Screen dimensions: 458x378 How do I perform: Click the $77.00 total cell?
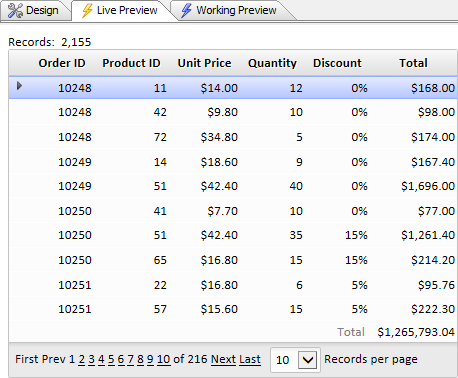pyautogui.click(x=436, y=211)
